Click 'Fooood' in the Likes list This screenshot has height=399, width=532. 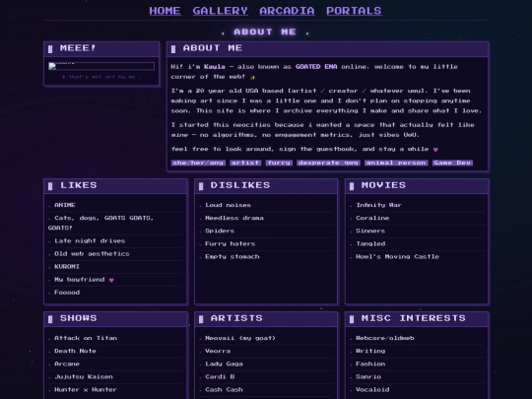coord(67,293)
